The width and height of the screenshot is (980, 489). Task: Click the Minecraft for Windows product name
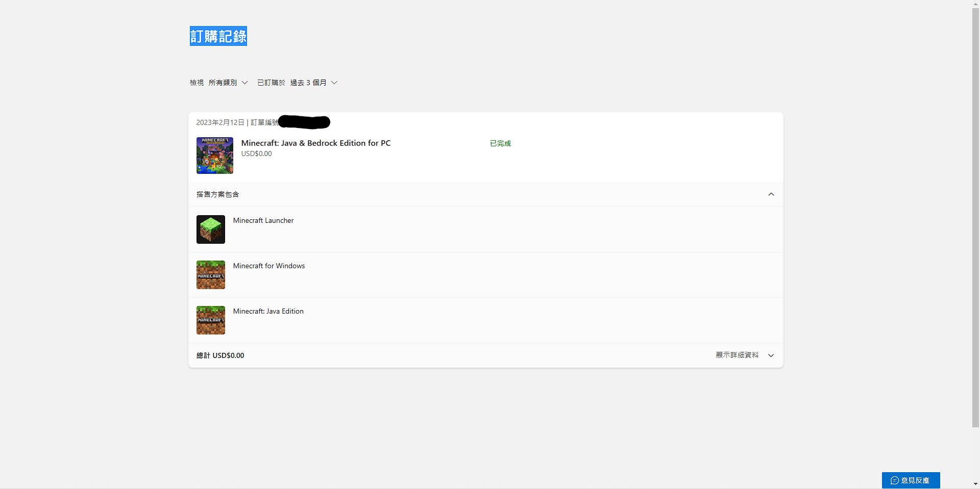tap(268, 266)
